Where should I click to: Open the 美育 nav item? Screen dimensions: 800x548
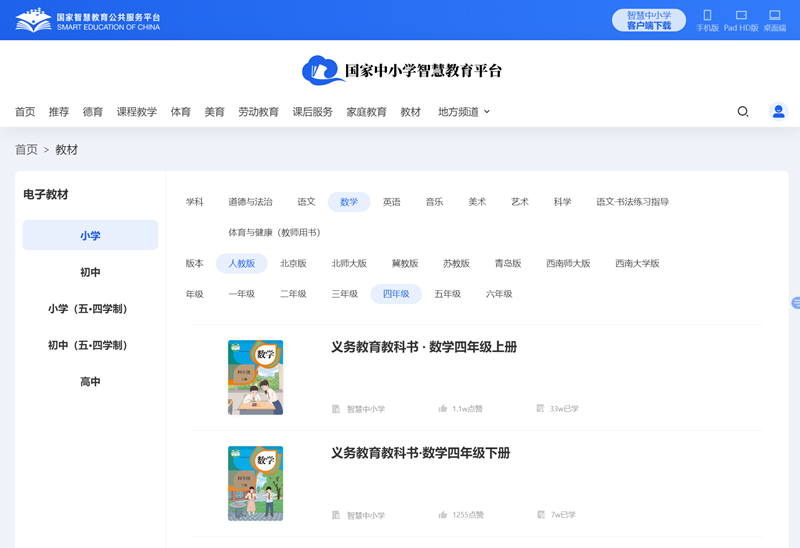(214, 112)
